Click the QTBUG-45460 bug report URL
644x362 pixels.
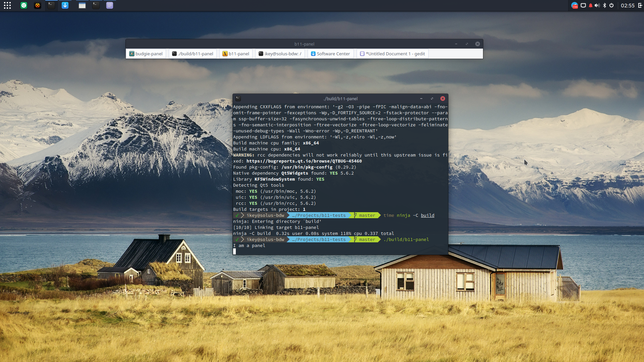point(304,161)
